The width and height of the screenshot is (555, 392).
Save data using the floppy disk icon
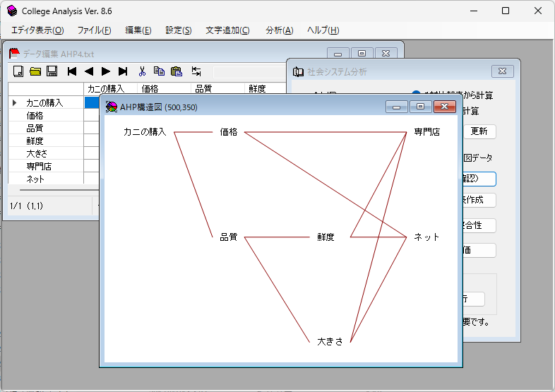pos(52,71)
